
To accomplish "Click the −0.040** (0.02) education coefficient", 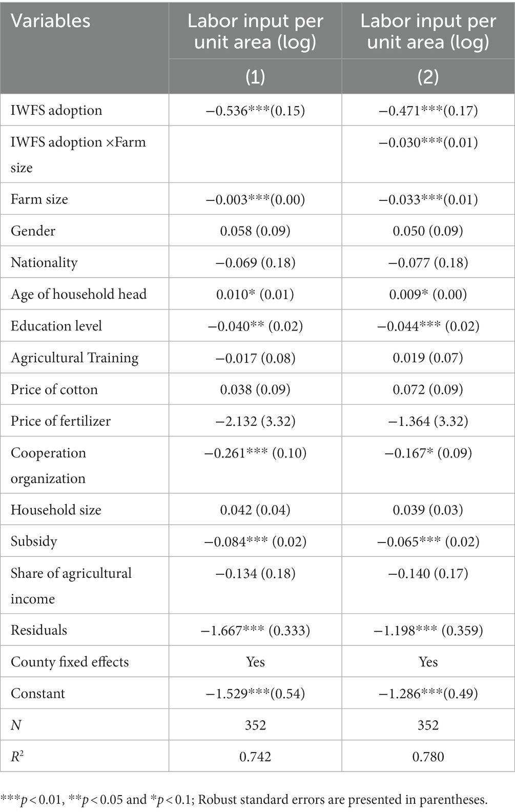I will (x=255, y=326).
